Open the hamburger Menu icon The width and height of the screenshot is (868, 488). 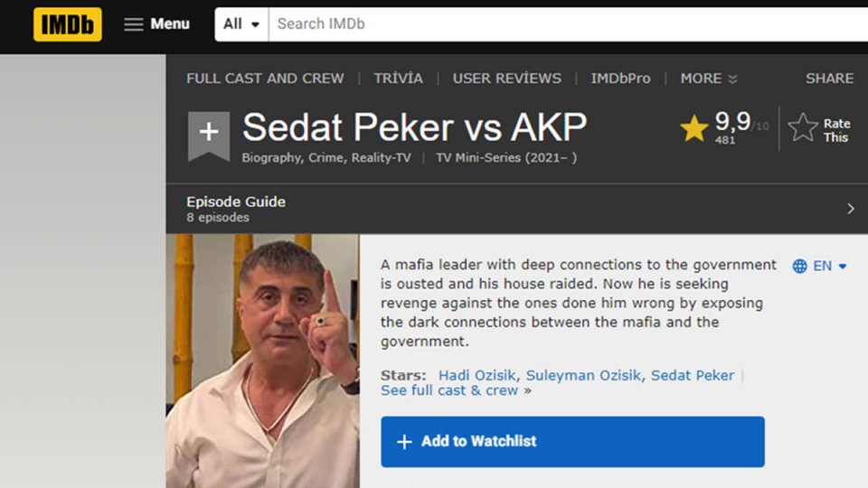pos(134,24)
